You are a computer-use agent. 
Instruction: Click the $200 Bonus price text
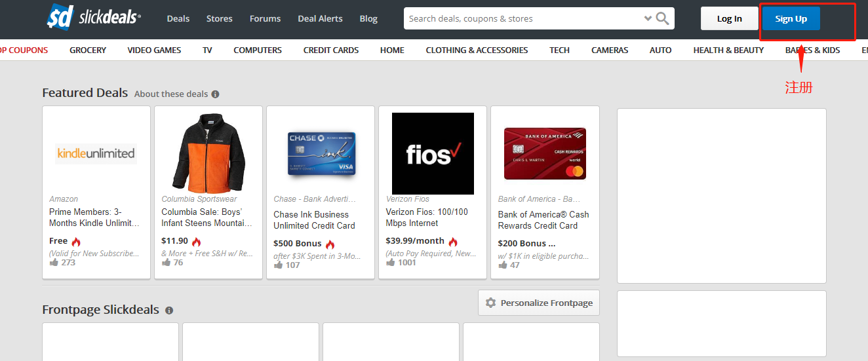tap(526, 244)
